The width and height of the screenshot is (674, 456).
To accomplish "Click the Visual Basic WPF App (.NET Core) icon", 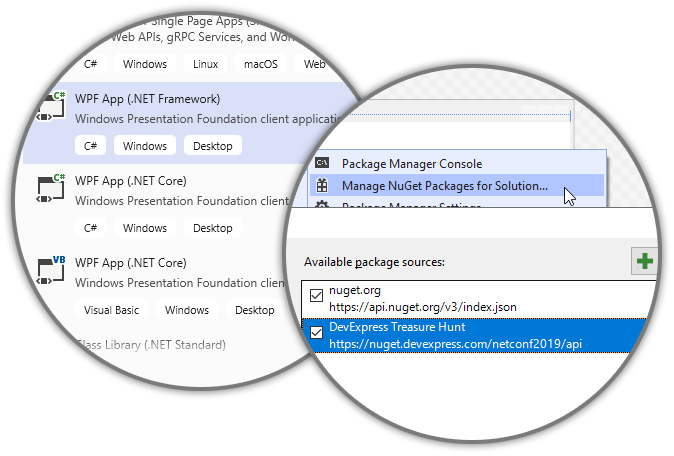I will point(50,272).
